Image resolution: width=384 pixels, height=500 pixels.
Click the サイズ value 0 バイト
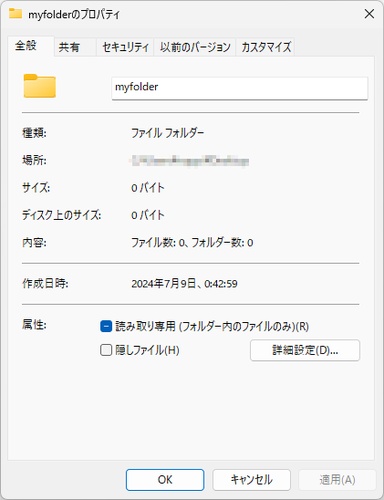click(x=148, y=188)
